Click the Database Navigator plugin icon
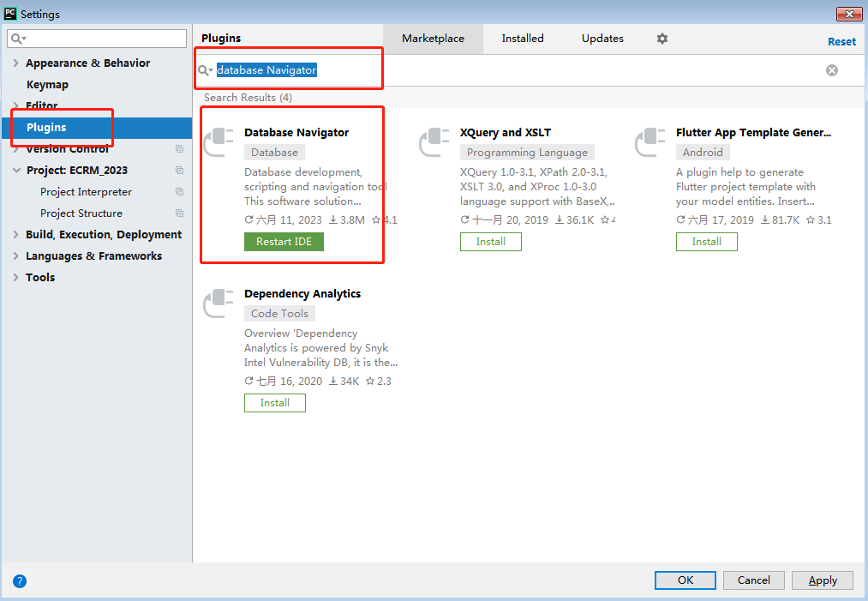 coord(218,141)
